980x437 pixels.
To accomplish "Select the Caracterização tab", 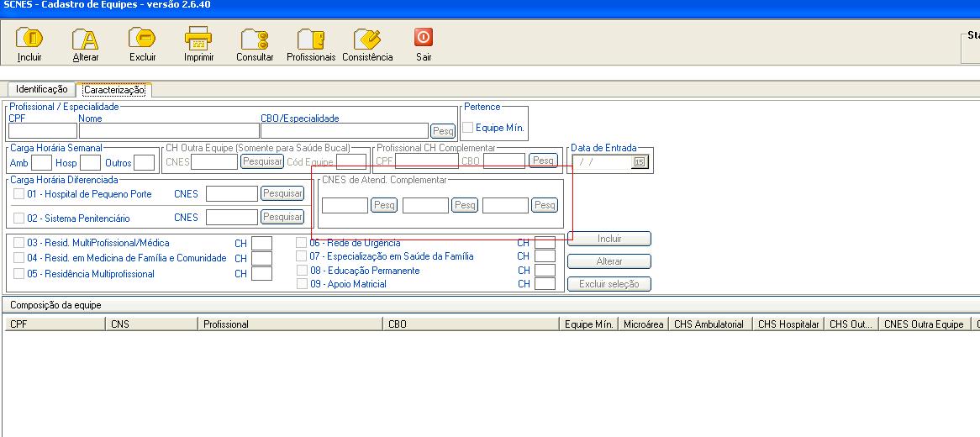I will click(114, 90).
